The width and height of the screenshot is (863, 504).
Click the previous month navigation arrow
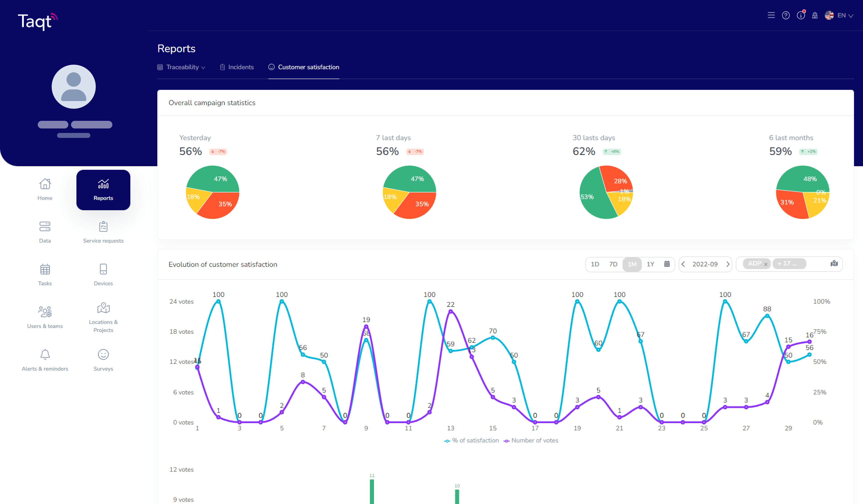684,263
